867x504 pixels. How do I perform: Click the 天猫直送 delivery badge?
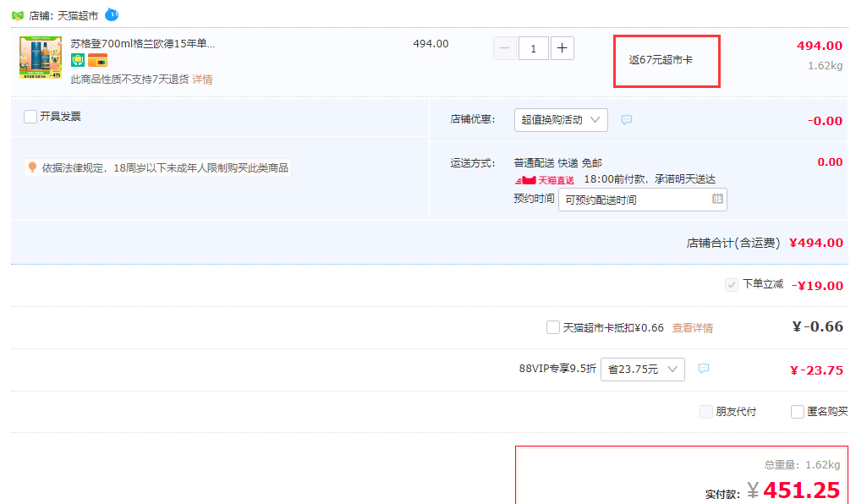click(545, 180)
